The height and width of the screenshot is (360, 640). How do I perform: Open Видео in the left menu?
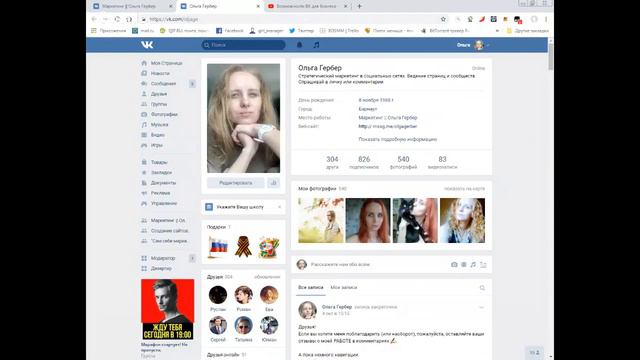pyautogui.click(x=158, y=135)
